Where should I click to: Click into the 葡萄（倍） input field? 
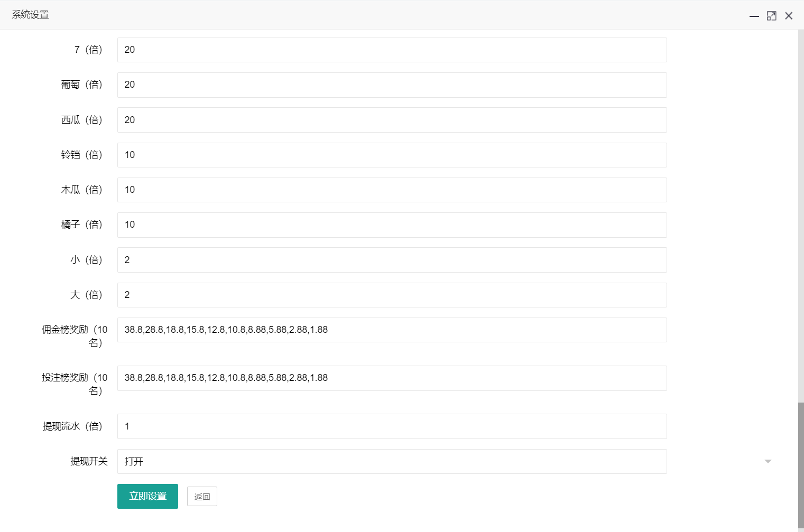(391, 85)
